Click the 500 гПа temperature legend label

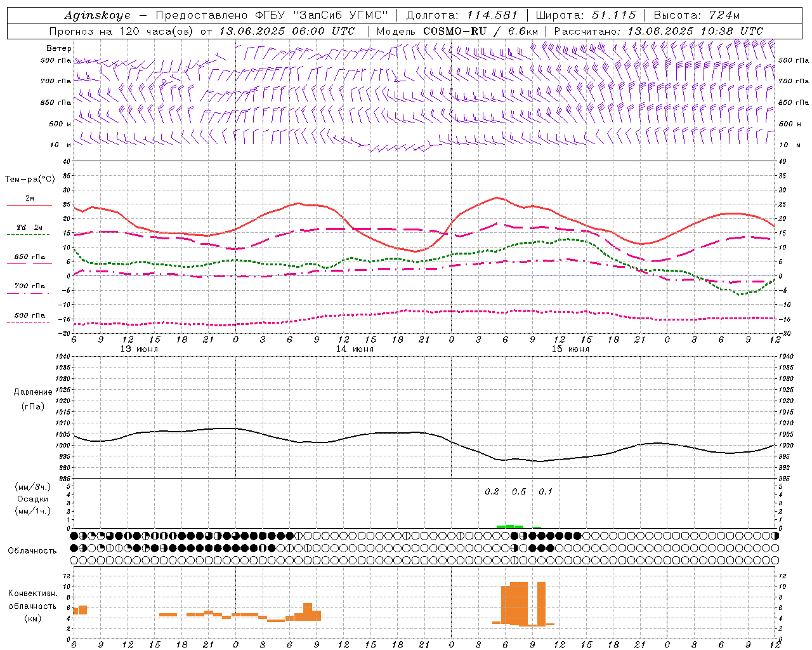point(30,315)
